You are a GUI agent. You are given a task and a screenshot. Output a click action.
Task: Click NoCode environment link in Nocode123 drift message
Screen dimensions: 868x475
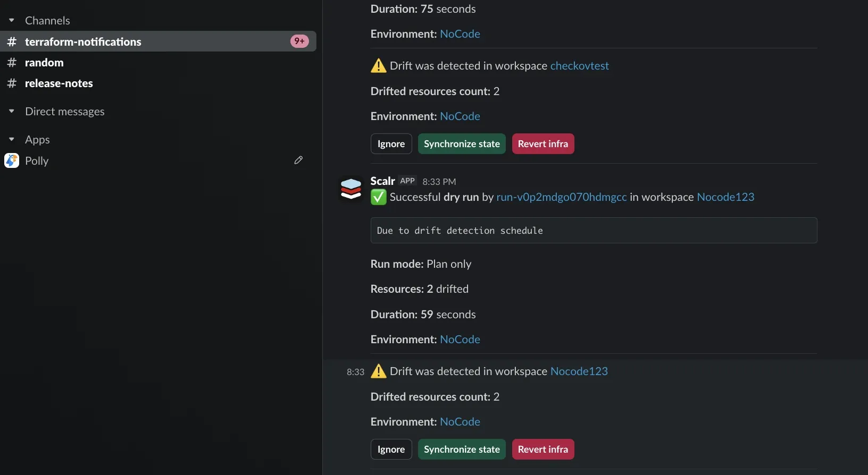pos(460,422)
